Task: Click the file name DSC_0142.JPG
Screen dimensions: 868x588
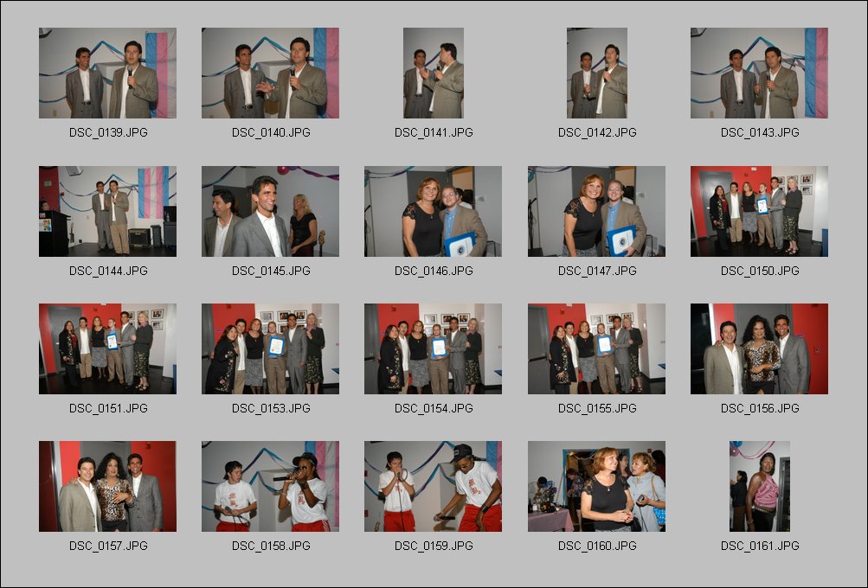Action: [597, 133]
